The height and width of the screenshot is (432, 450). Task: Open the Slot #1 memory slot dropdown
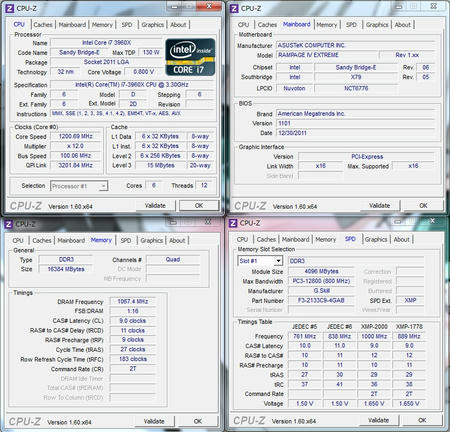(x=279, y=261)
